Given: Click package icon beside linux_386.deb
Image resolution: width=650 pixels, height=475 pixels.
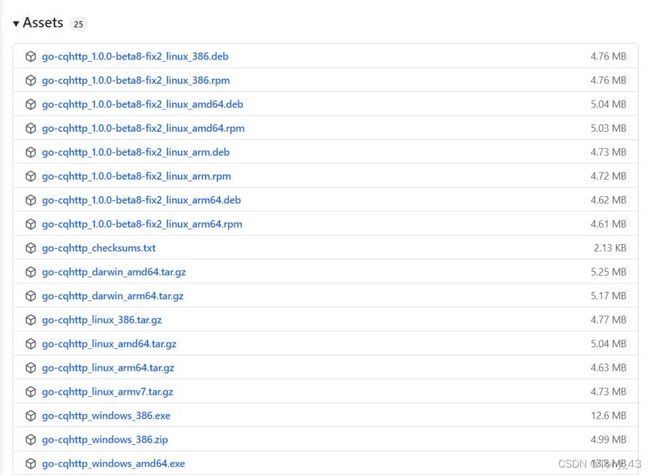Looking at the screenshot, I should click(x=31, y=56).
